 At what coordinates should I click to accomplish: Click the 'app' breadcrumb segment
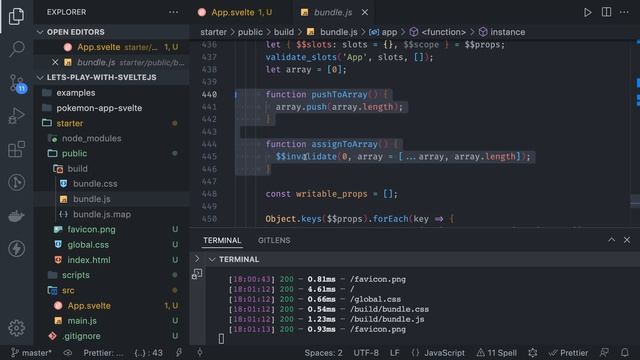389,32
